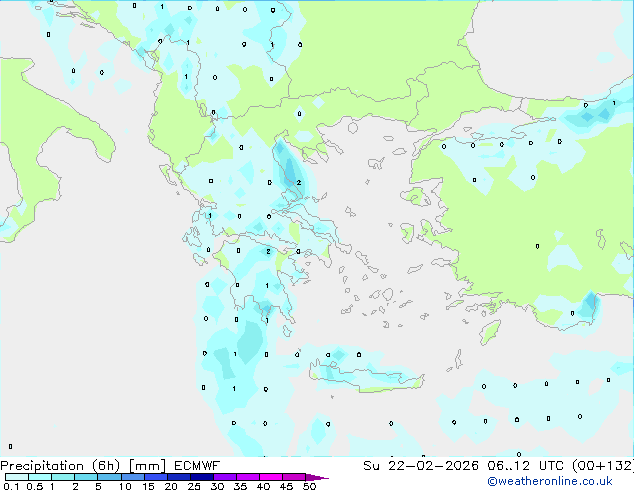The height and width of the screenshot is (490, 634).
Task: Click the 'Precipitation (6h)' title text
Action: tap(60, 466)
